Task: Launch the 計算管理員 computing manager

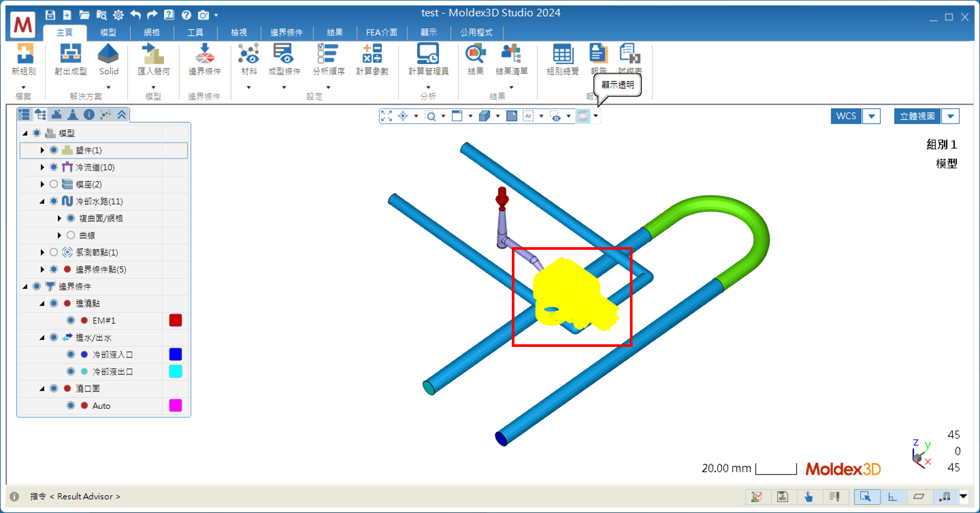Action: (428, 53)
